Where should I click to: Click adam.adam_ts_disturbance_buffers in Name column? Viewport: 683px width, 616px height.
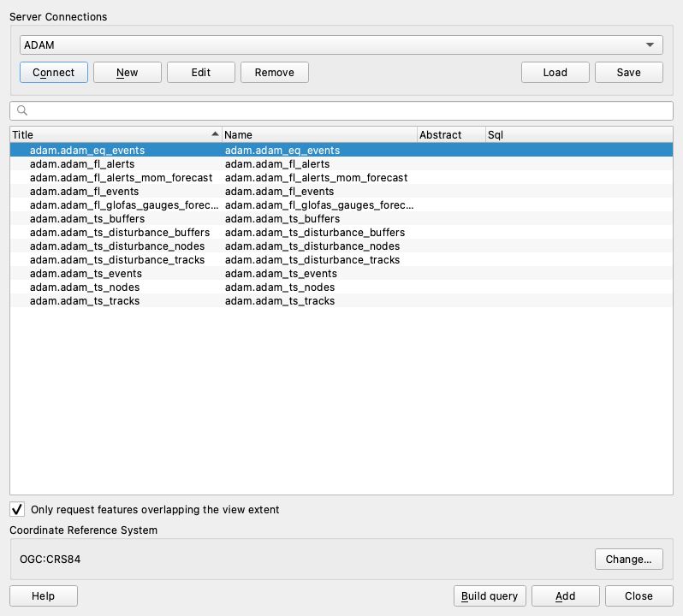[315, 233]
